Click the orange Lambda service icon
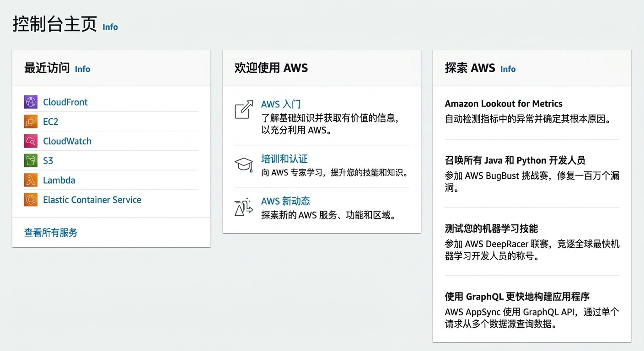The image size is (644, 351). pos(31,180)
